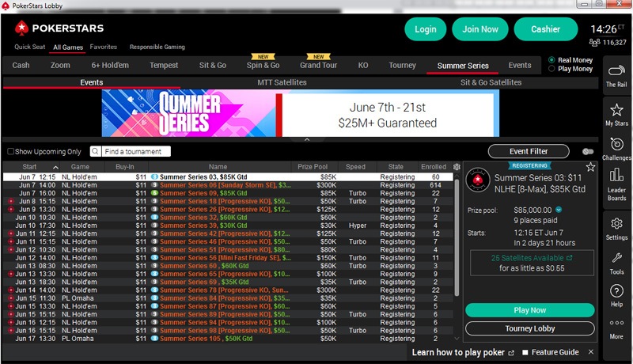This screenshot has height=364, width=633.
Task: Switch to MTT Satellites sub-tab
Action: pos(282,82)
